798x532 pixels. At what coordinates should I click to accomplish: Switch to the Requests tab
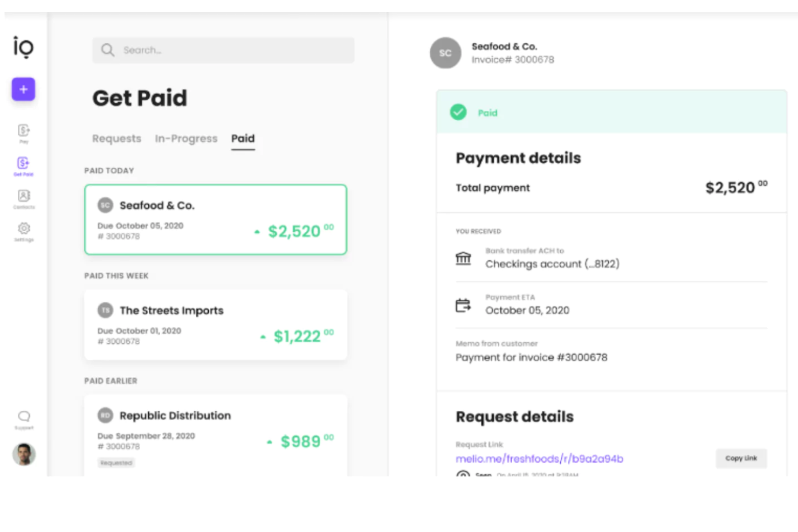[x=116, y=139]
